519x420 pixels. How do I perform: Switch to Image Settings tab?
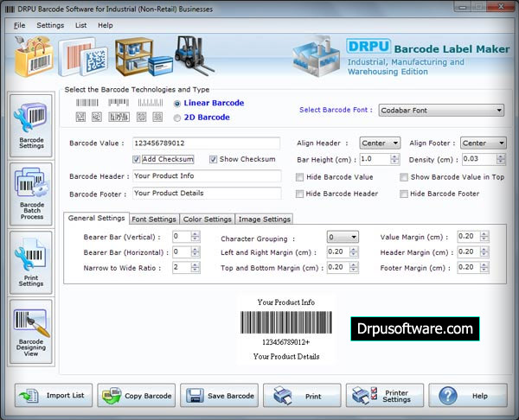pos(264,219)
